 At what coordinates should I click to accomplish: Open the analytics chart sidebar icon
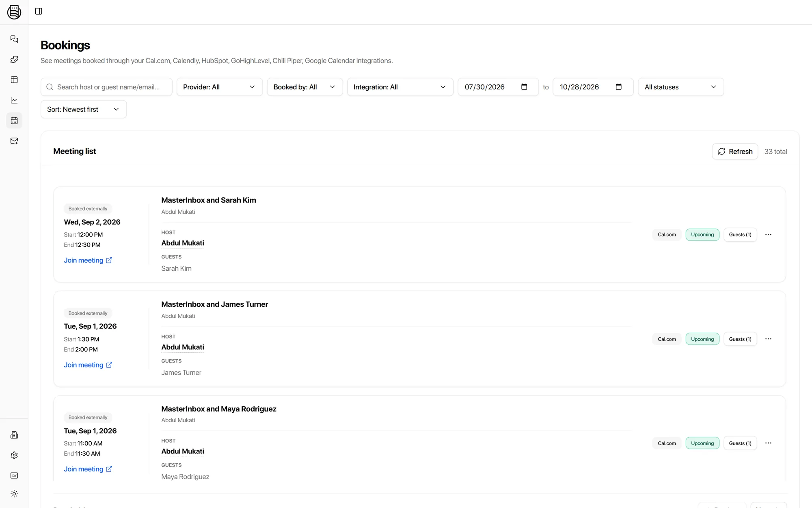tap(14, 100)
